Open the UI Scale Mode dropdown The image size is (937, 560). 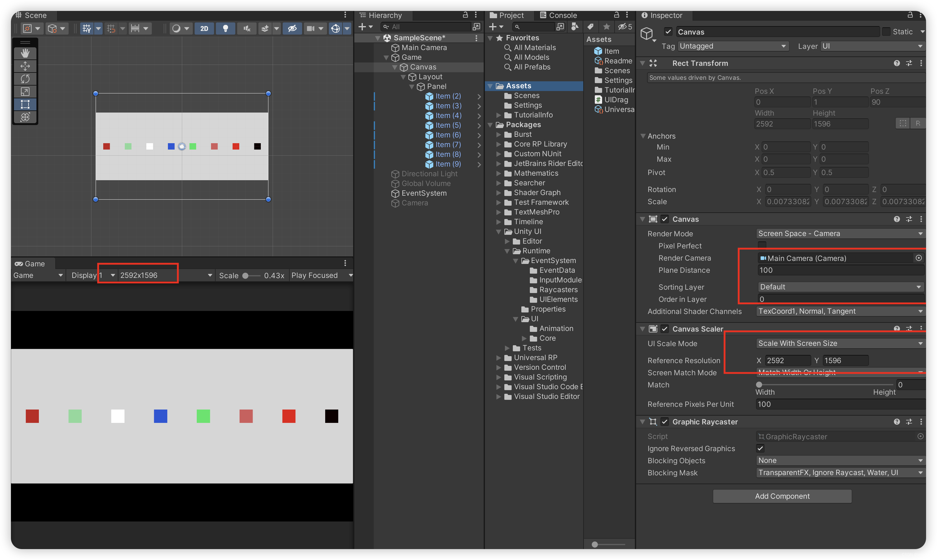[840, 343]
